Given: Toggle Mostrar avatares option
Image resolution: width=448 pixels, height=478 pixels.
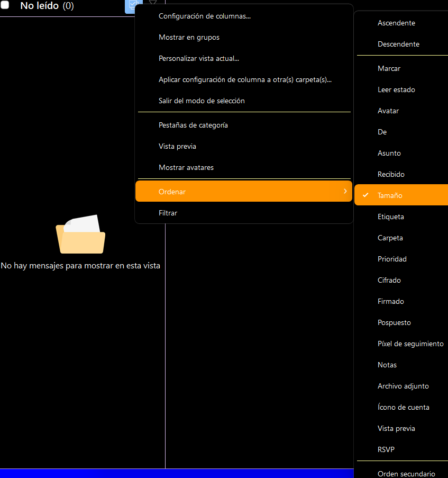Looking at the screenshot, I should click(186, 167).
